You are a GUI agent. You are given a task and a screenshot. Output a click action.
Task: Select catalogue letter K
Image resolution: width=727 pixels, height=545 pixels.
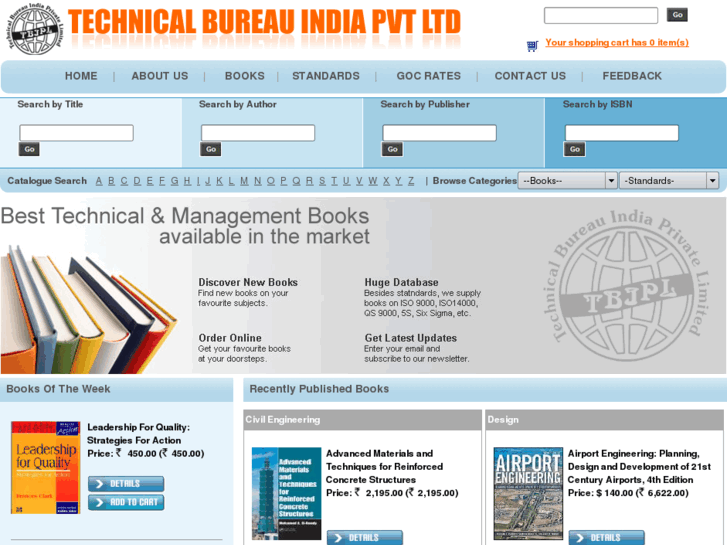(219, 181)
